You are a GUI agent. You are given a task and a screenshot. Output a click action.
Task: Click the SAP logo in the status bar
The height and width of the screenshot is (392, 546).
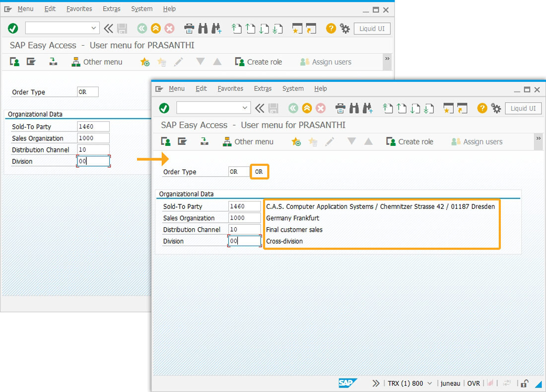click(x=347, y=383)
